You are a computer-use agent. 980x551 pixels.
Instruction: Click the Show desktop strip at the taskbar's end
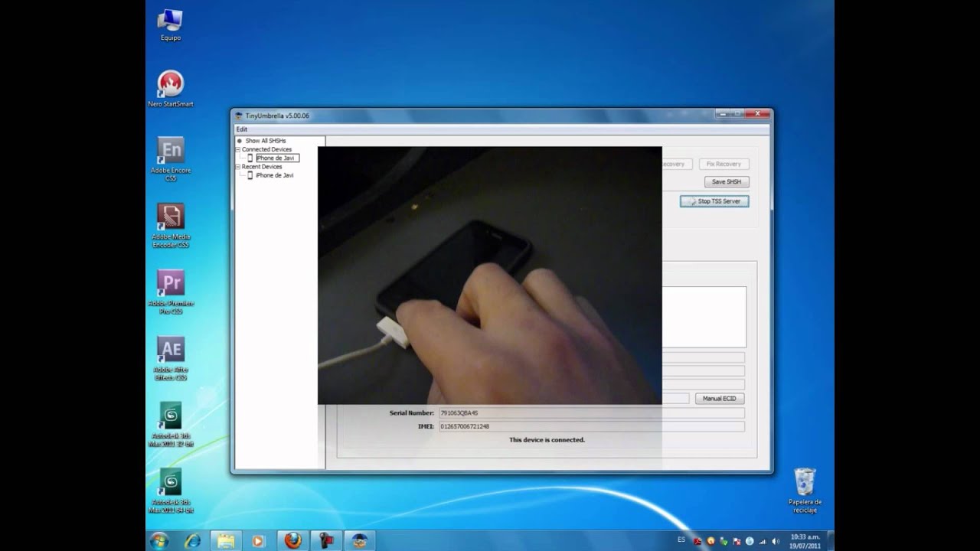830,540
